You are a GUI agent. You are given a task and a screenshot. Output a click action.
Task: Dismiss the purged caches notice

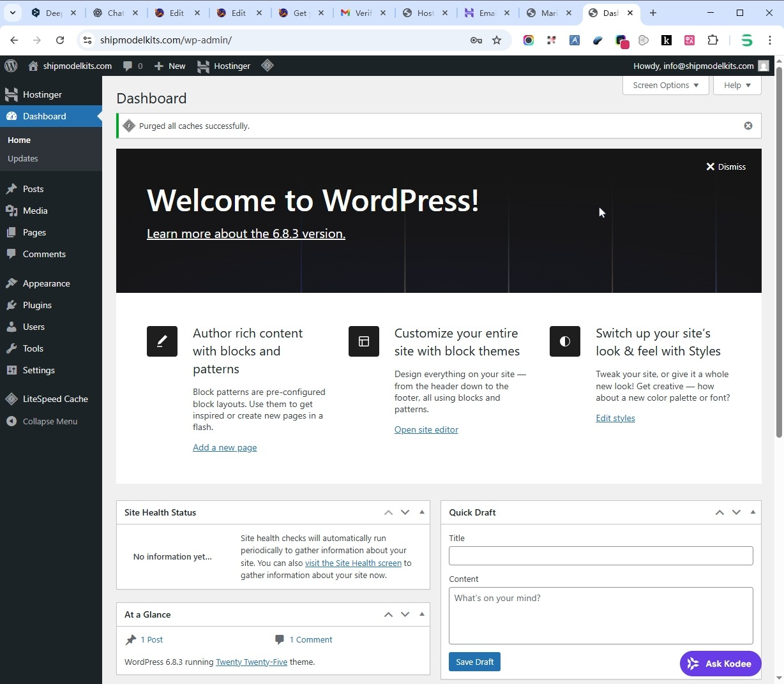point(748,126)
